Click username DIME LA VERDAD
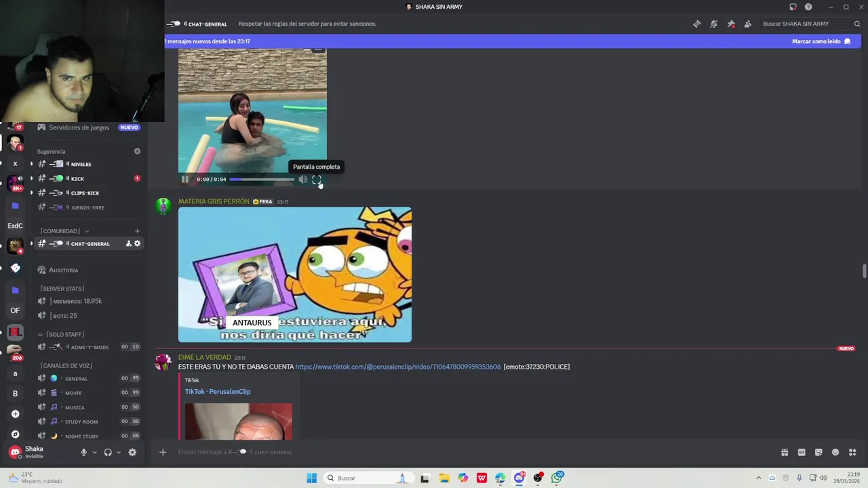The width and height of the screenshot is (868, 488). [205, 357]
